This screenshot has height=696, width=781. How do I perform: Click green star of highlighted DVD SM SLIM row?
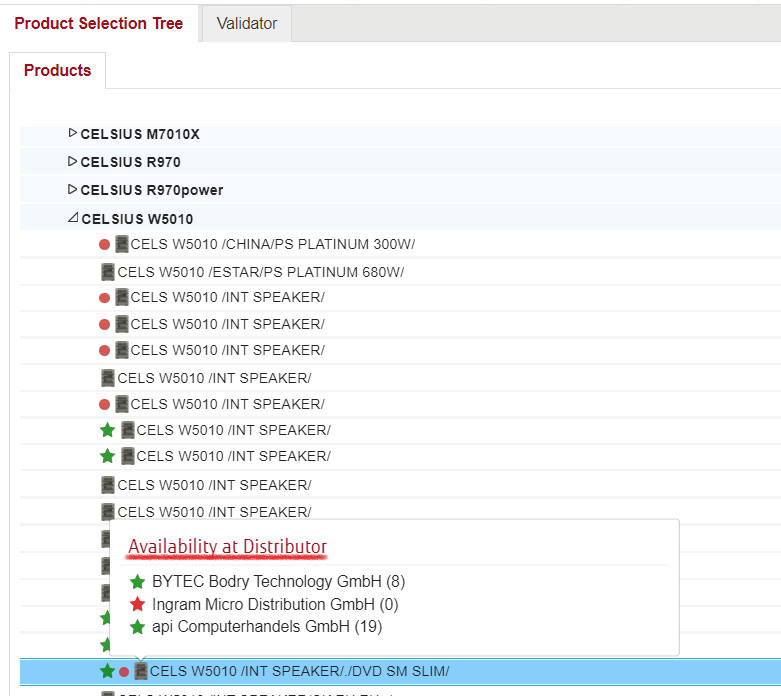pyautogui.click(x=107, y=671)
